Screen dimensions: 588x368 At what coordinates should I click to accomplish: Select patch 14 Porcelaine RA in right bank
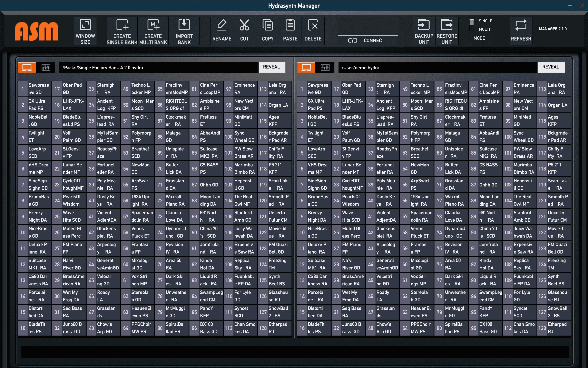pyautogui.click(x=314, y=296)
